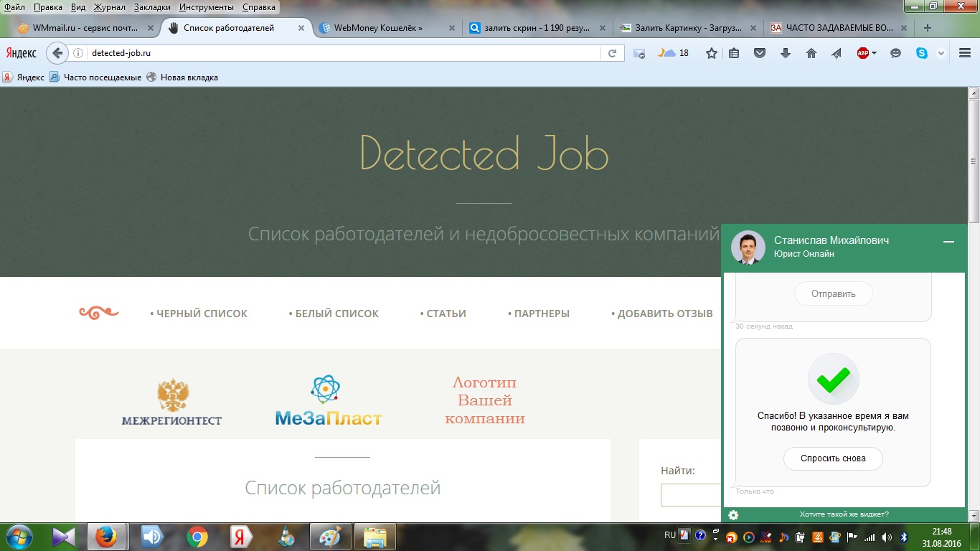Click the Detected Job site title

(484, 152)
